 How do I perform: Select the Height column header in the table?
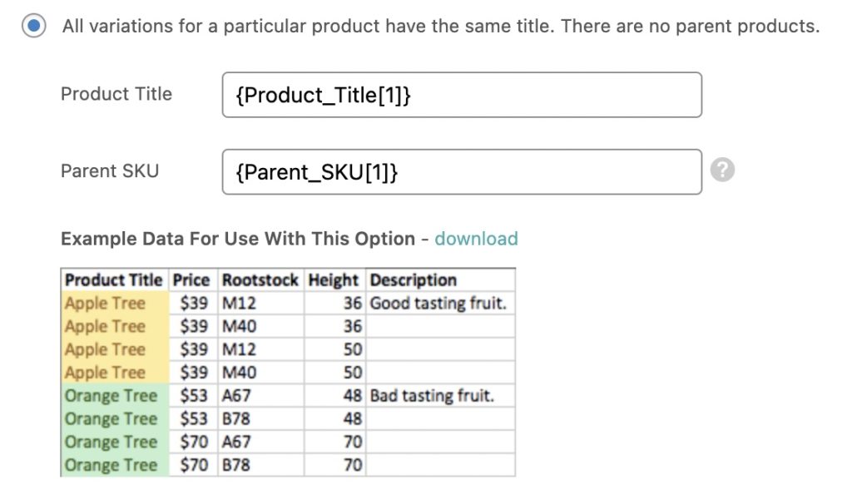333,280
